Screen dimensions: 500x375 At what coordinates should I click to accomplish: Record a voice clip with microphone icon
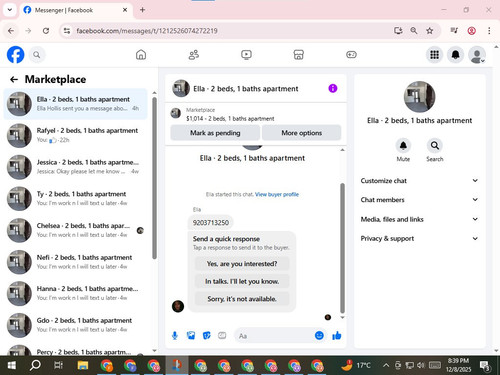pos(175,336)
